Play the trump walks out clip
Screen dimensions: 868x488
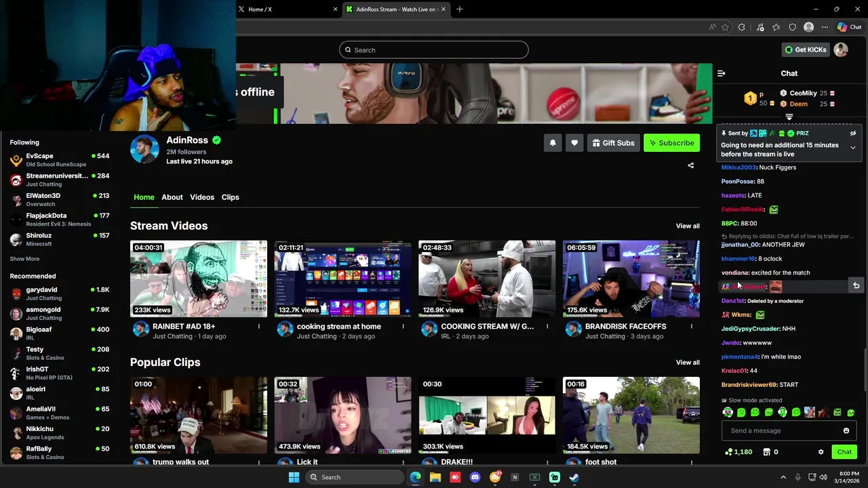click(199, 415)
